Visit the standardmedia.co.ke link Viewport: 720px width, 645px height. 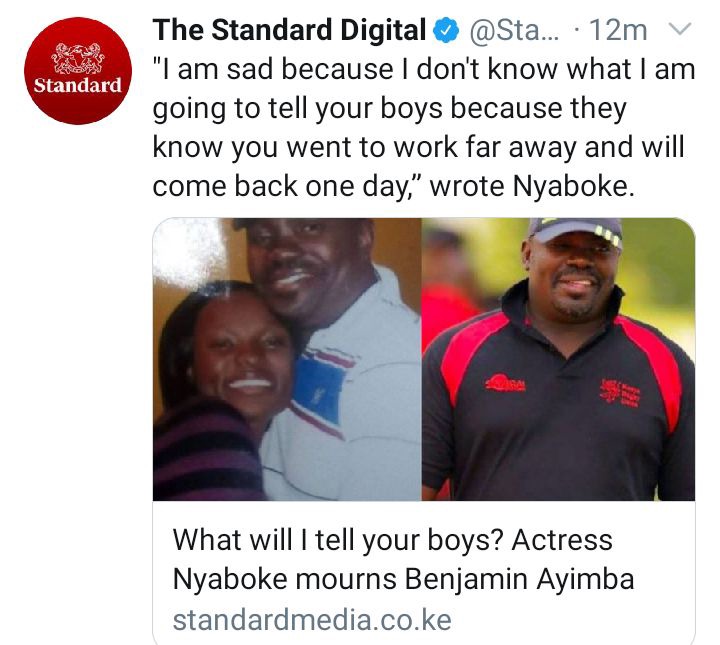(x=312, y=620)
